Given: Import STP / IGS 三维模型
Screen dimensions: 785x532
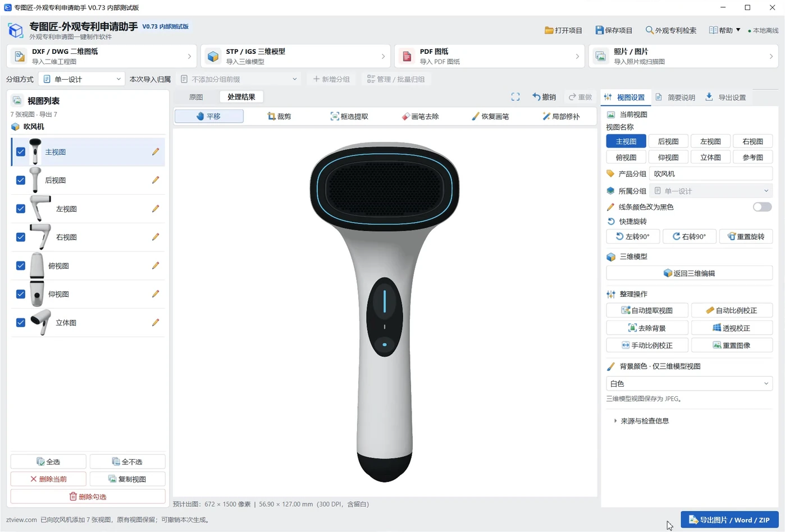Looking at the screenshot, I should pos(296,56).
